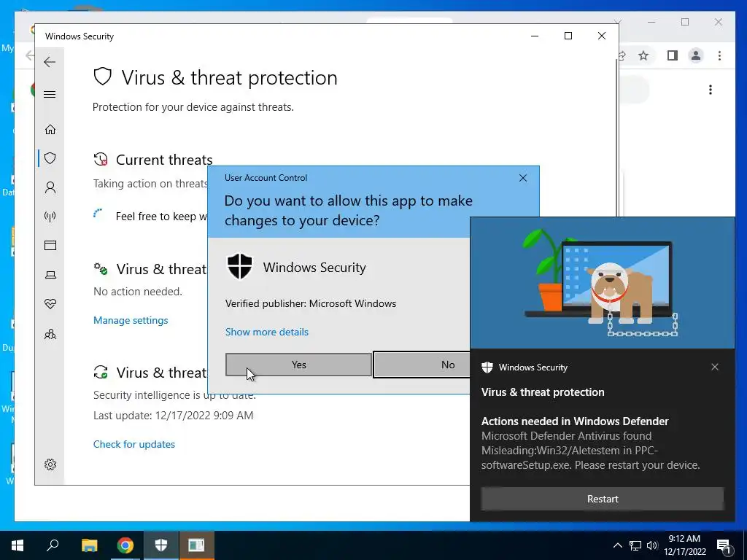Click the Virus & threat protection settings gear icon
This screenshot has width=747, height=560.
(x=101, y=268)
